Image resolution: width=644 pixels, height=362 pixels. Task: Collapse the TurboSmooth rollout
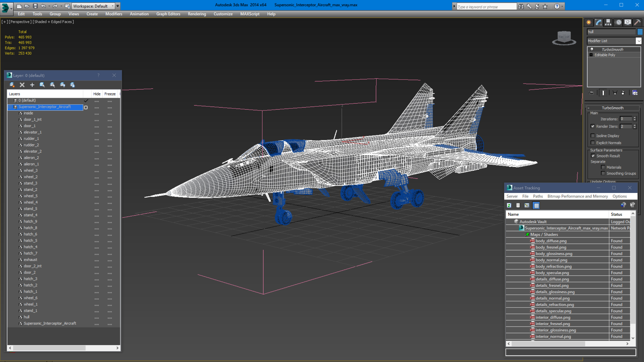(x=589, y=108)
